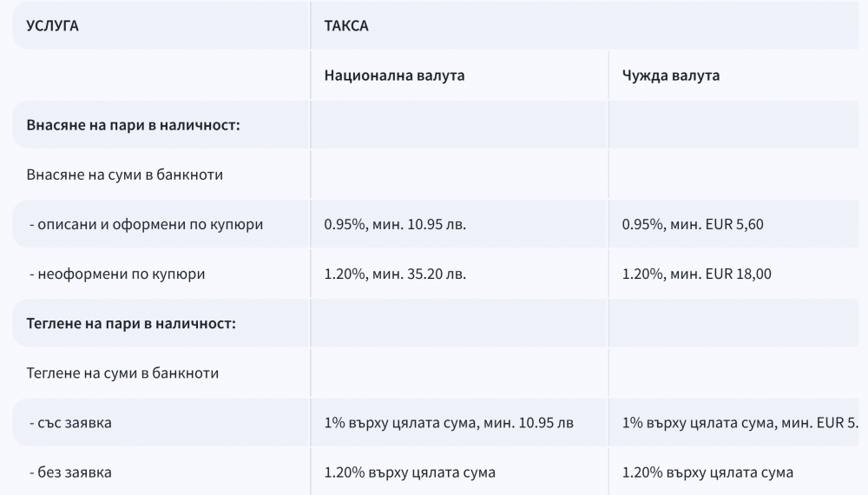The height and width of the screenshot is (495, 868).
Task: Click the 0.95%, мин. EUR 5,60 cell
Action: (x=693, y=224)
